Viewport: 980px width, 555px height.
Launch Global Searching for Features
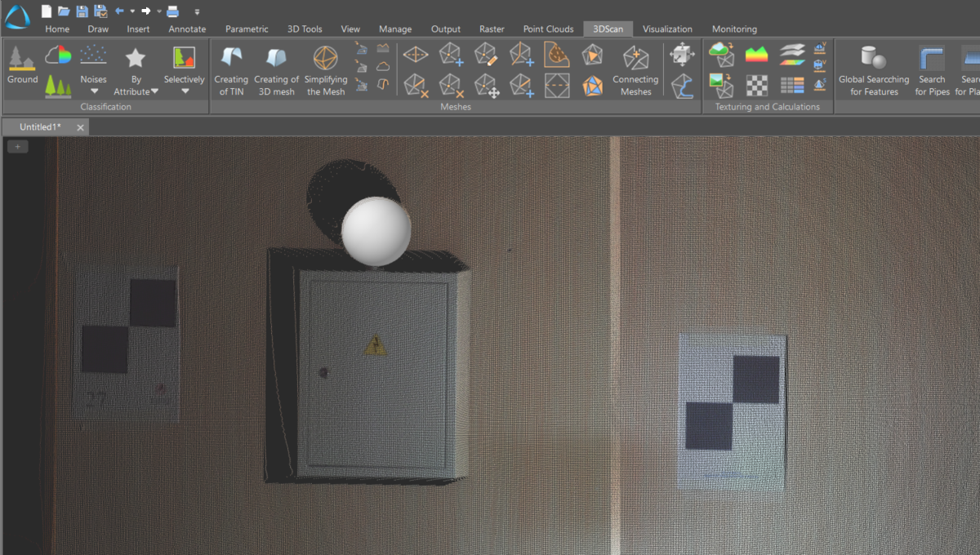pos(874,70)
